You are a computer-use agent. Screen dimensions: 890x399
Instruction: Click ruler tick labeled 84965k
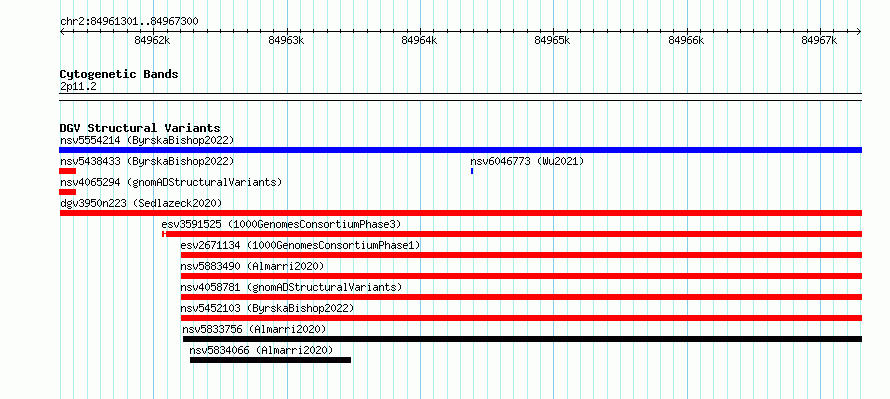click(553, 40)
